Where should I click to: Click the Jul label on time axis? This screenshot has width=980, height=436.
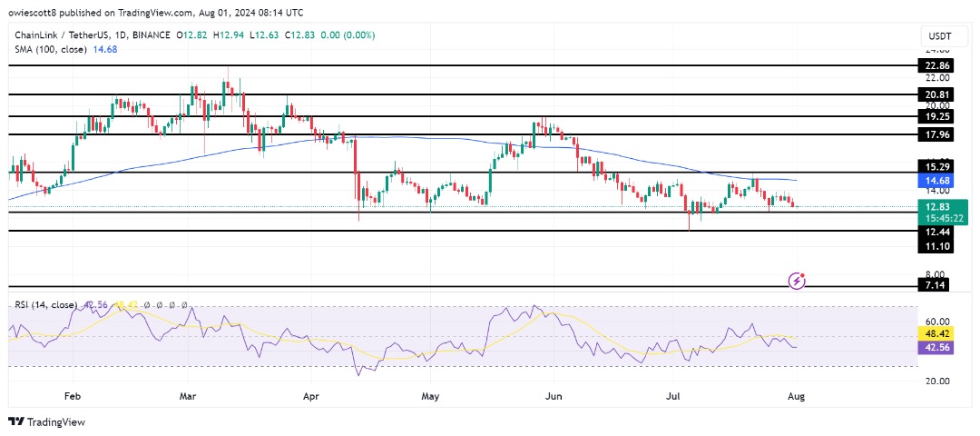pyautogui.click(x=673, y=397)
